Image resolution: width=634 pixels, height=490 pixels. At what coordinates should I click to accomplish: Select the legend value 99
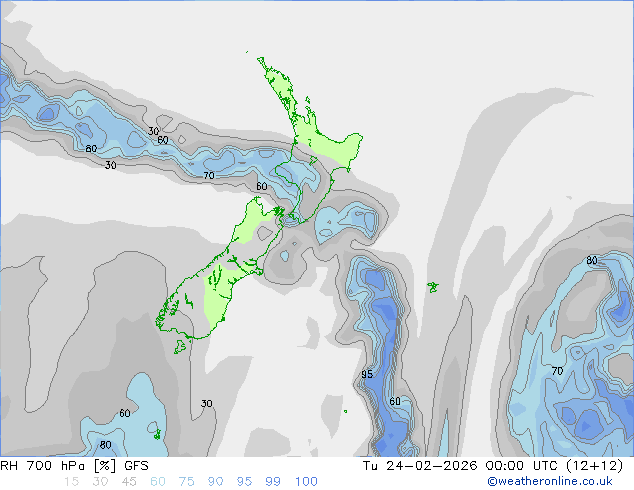tap(273, 482)
